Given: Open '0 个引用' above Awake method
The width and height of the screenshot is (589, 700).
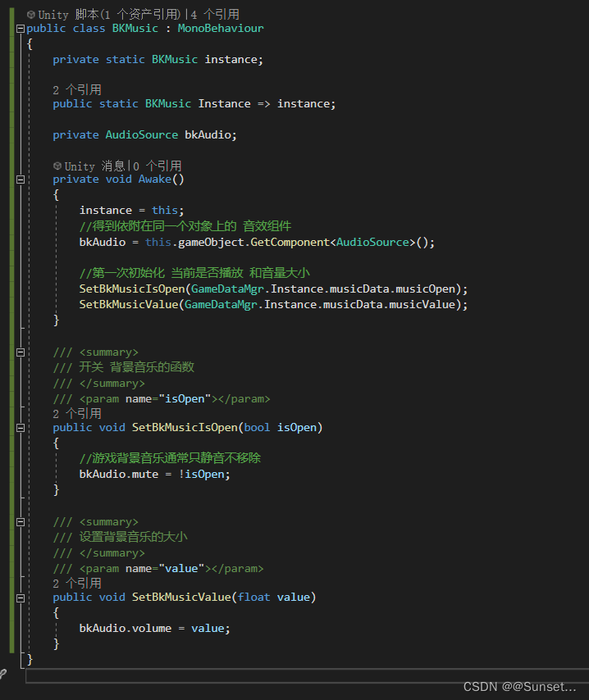Looking at the screenshot, I should coord(158,166).
